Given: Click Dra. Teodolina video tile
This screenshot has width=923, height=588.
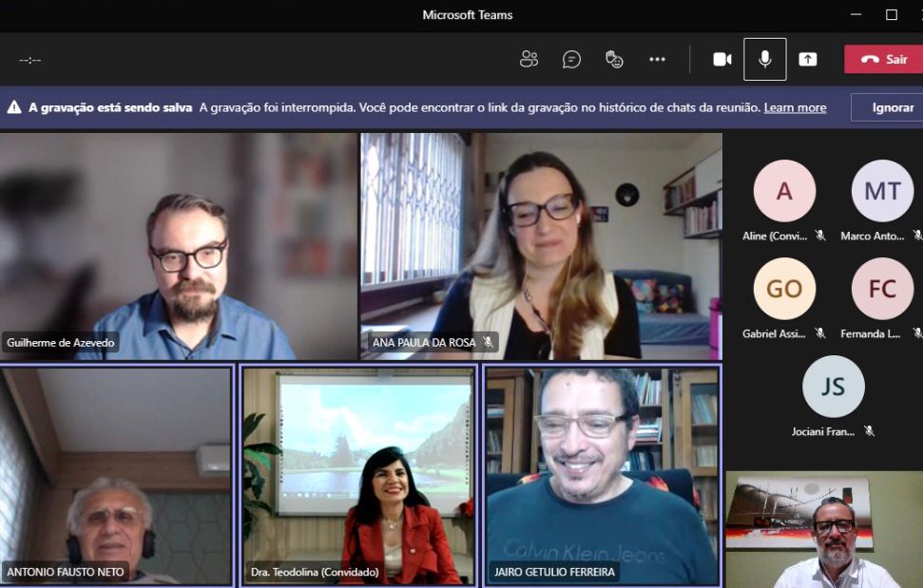Looking at the screenshot, I should (358, 475).
